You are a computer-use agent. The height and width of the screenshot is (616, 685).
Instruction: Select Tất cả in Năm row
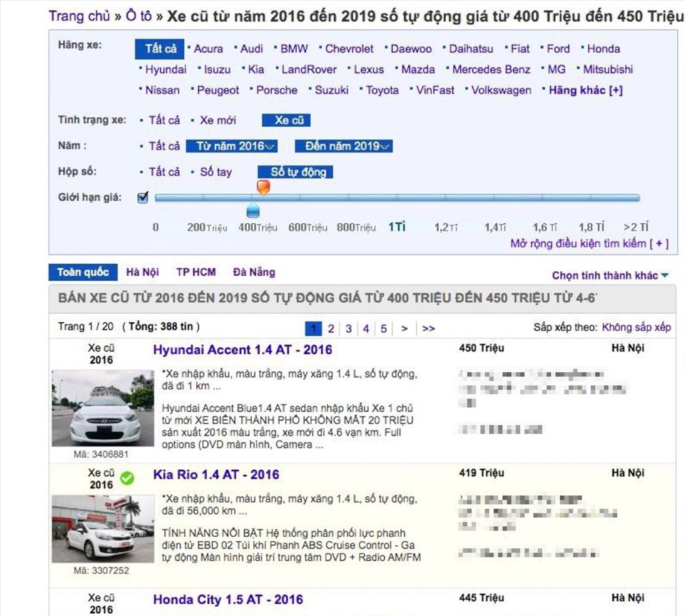(x=164, y=146)
